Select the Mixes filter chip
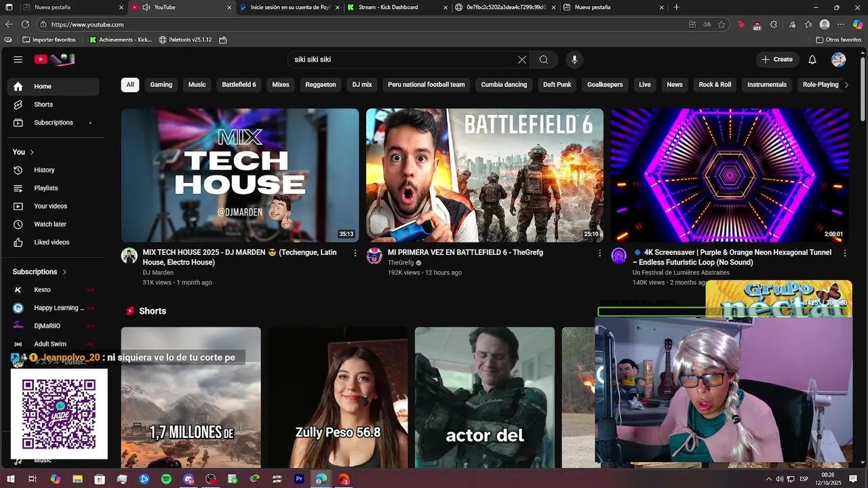Image resolution: width=868 pixels, height=488 pixels. pos(281,85)
